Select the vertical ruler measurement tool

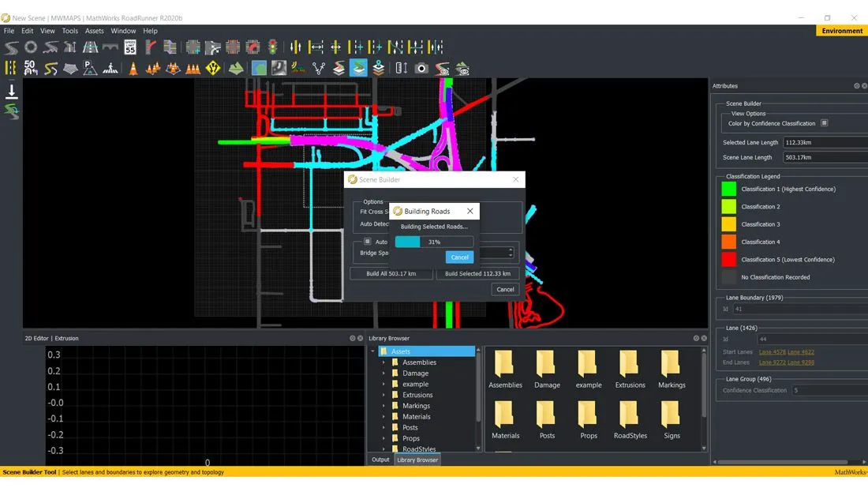(402, 68)
